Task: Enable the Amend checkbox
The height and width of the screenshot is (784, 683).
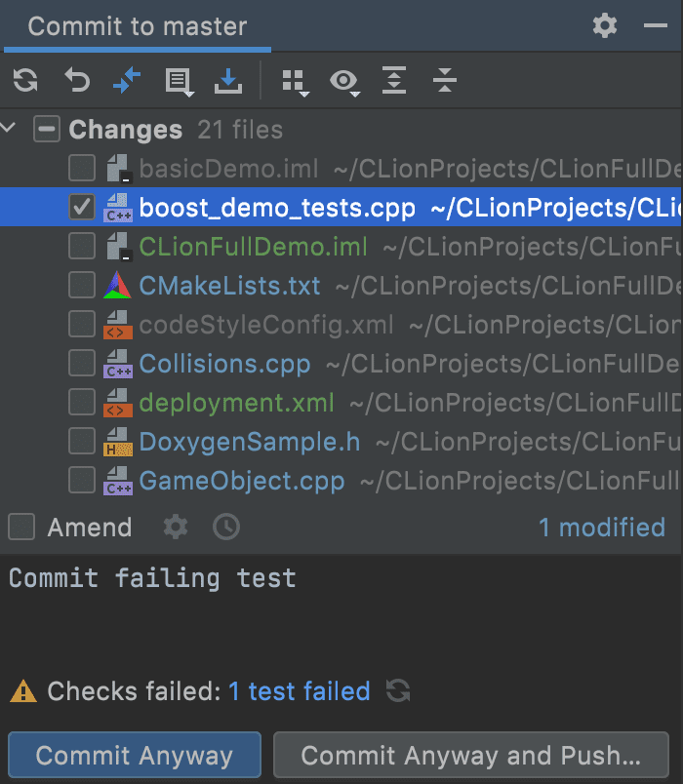Action: pos(21,528)
